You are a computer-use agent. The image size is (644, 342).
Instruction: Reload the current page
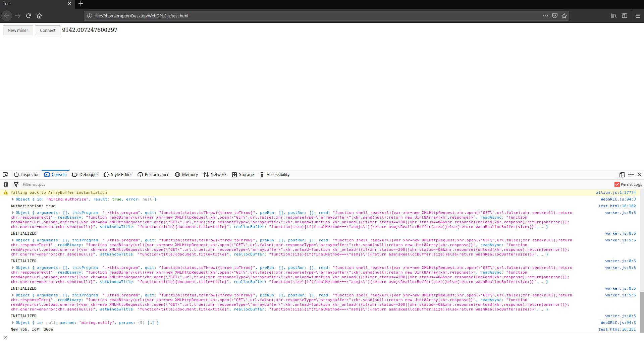29,16
